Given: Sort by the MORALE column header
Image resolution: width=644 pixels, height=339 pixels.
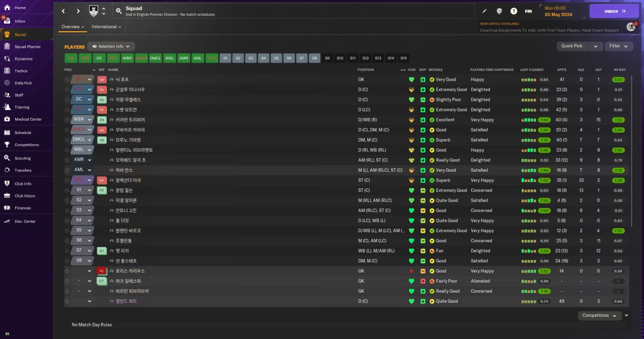Looking at the screenshot, I should pos(436,70).
